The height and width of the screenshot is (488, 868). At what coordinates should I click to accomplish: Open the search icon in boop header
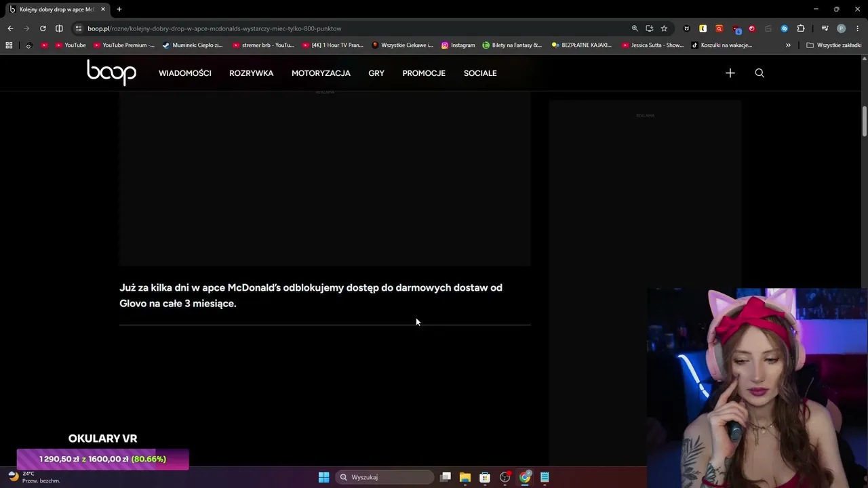tap(759, 73)
